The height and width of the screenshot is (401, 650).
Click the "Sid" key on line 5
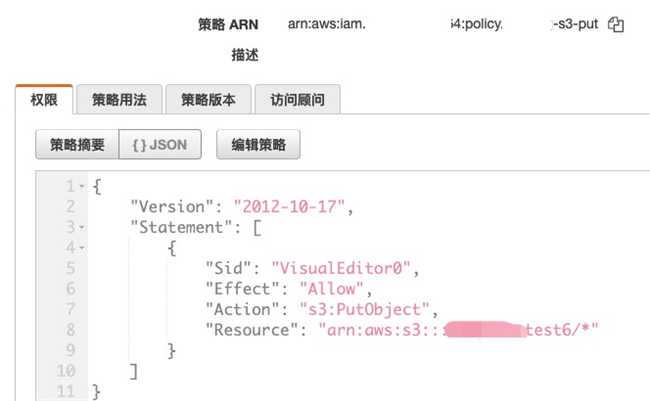pos(228,268)
